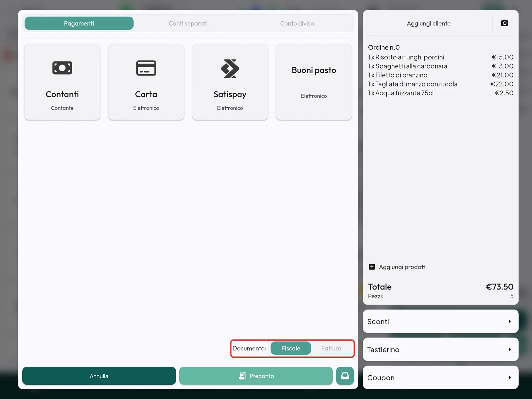Open the Conto diviso tab

coord(297,23)
